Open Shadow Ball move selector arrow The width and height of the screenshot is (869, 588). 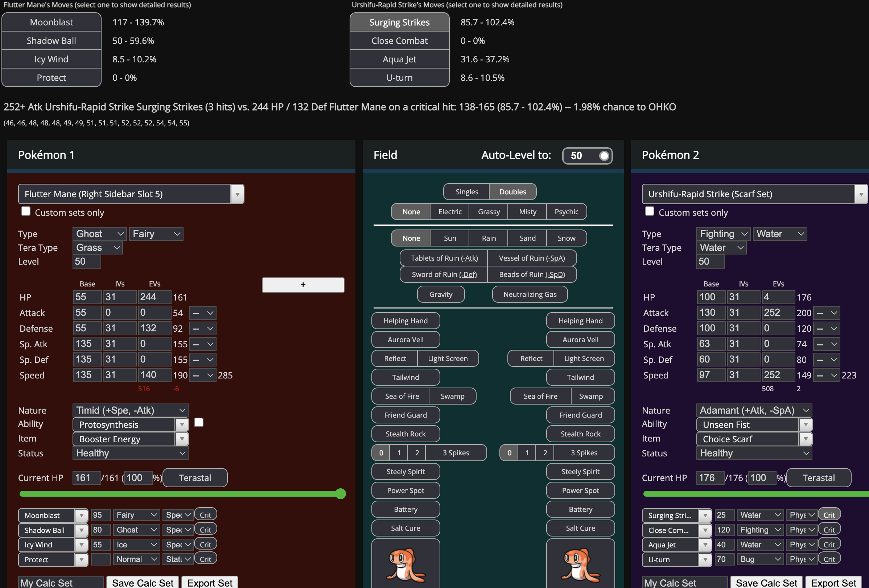(81, 530)
